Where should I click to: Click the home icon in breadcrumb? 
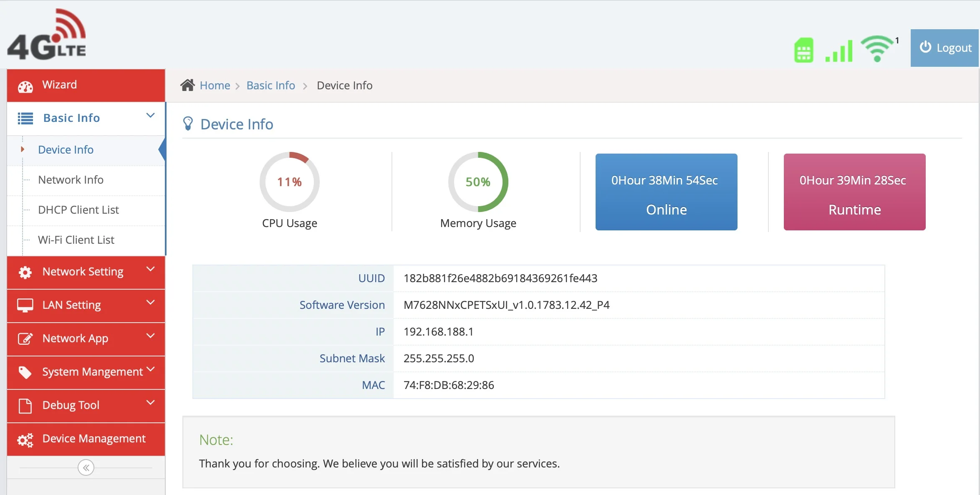pos(187,85)
